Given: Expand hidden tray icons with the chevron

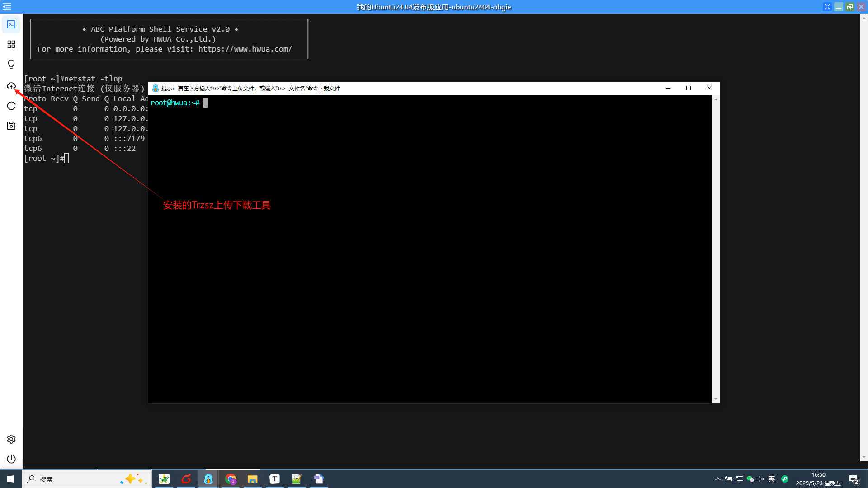Looking at the screenshot, I should point(717,479).
